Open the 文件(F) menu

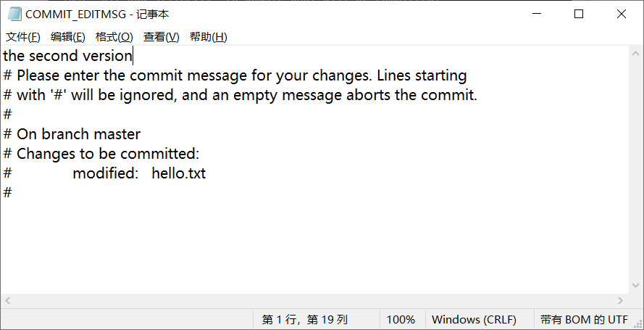23,37
